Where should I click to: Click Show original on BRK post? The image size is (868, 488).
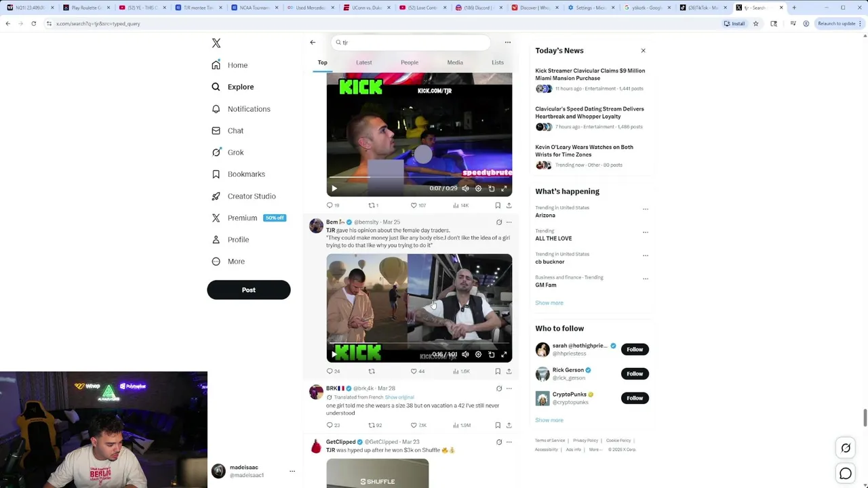(399, 397)
